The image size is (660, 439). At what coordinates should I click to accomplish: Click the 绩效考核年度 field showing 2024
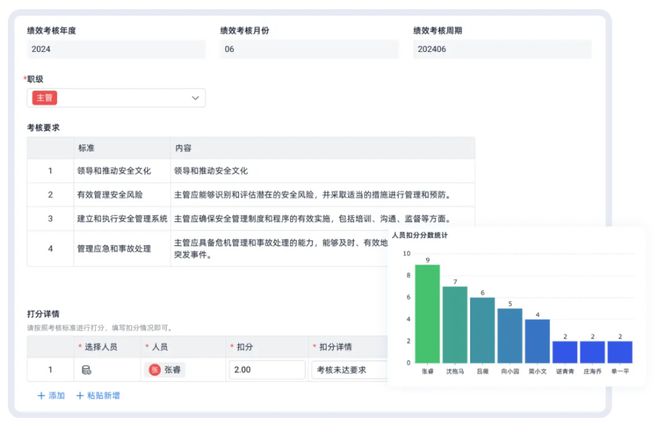(116, 49)
